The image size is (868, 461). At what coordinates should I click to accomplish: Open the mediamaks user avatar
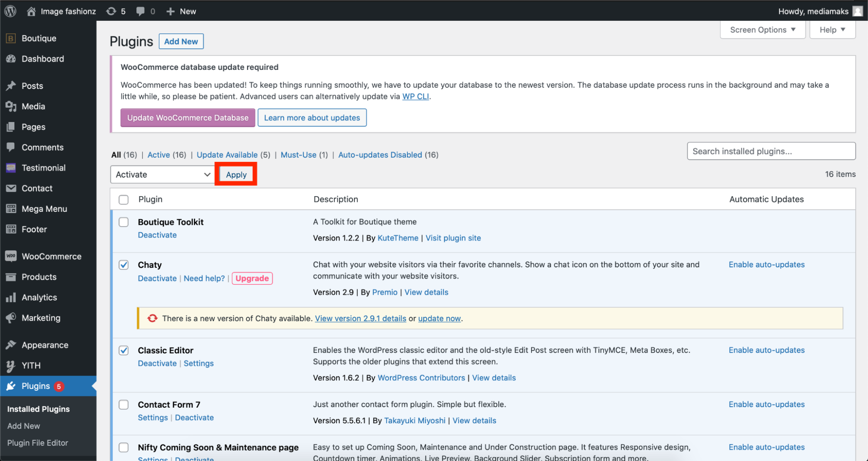pyautogui.click(x=858, y=11)
